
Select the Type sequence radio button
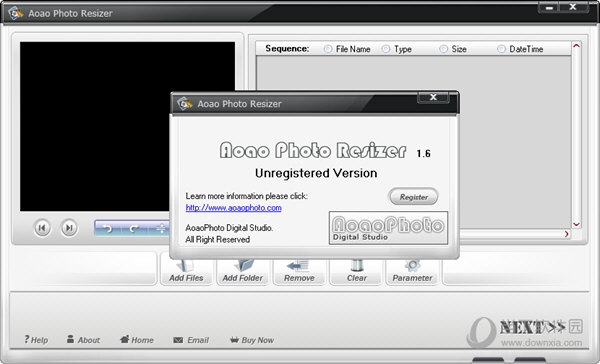coord(386,49)
